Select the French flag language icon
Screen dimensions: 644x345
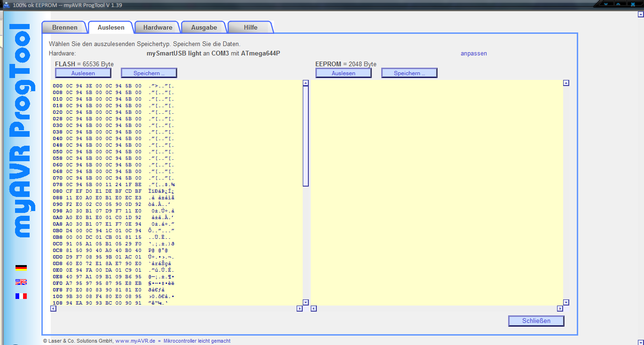coord(21,296)
